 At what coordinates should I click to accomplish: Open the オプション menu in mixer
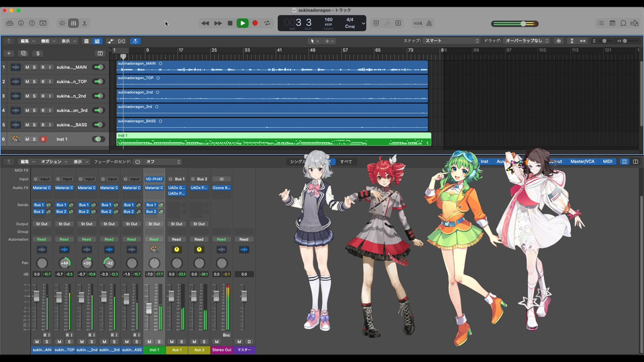click(52, 162)
